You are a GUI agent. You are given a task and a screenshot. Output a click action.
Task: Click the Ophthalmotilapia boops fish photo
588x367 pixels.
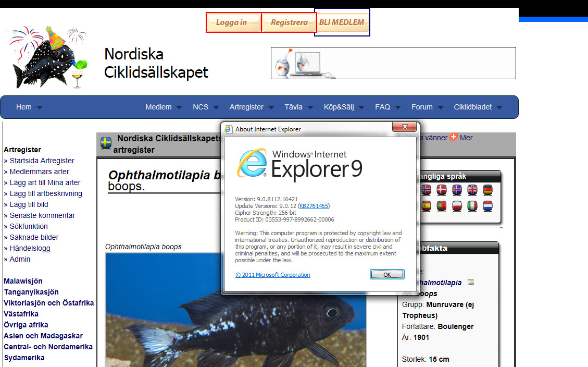235,310
